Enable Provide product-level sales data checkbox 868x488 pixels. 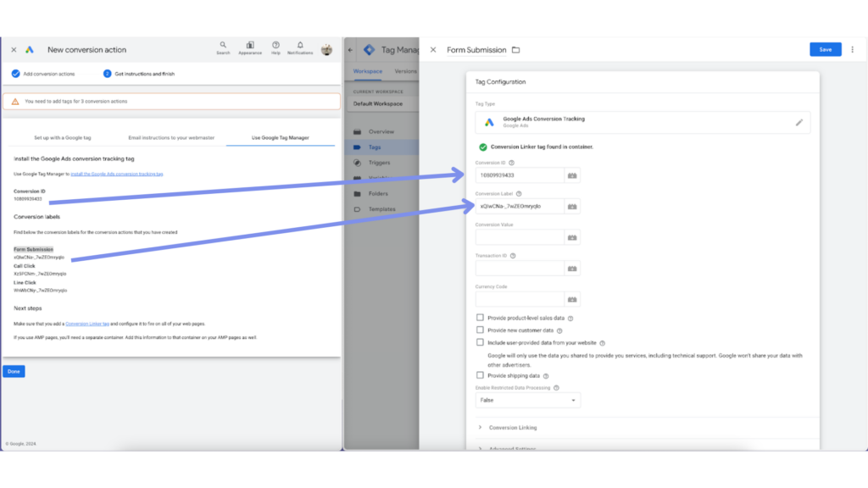click(x=480, y=318)
